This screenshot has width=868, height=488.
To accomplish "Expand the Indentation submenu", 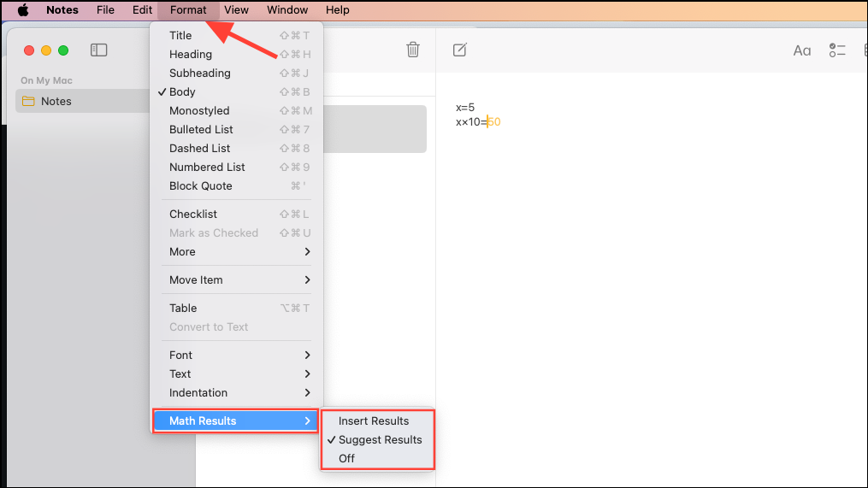I will pos(236,393).
